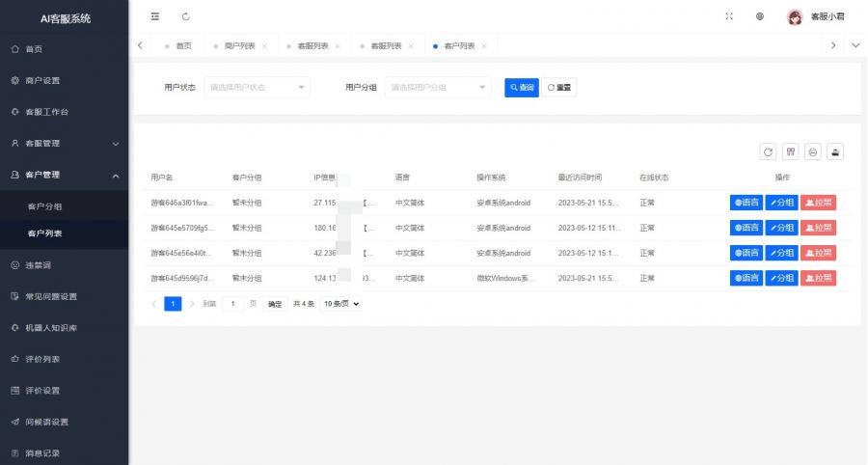Viewport: 868px width, 465px height.
Task: Click page 1 in pagination
Action: pos(173,303)
